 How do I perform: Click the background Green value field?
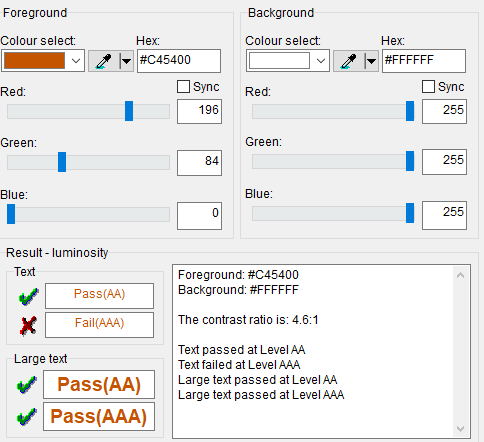coord(444,162)
